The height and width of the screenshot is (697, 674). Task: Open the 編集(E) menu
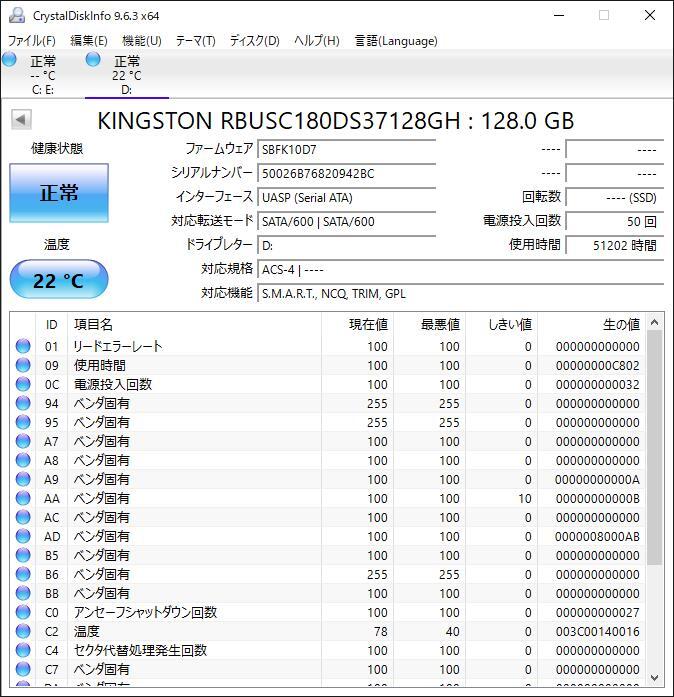(88, 41)
